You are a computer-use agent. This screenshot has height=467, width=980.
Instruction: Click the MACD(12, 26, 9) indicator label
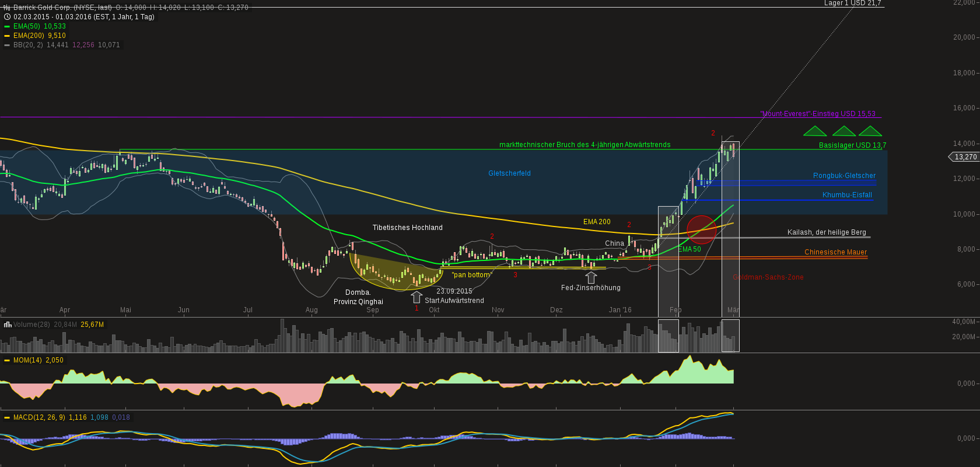click(39, 417)
